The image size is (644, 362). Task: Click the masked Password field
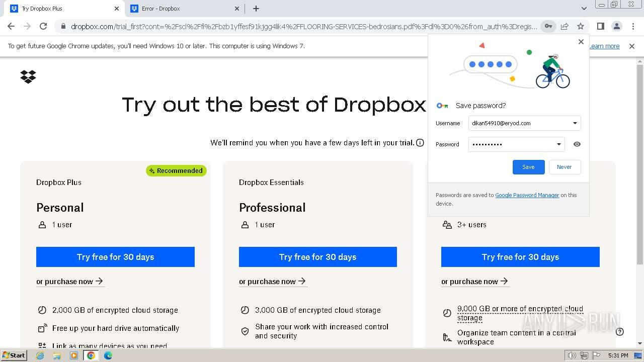coord(516,144)
